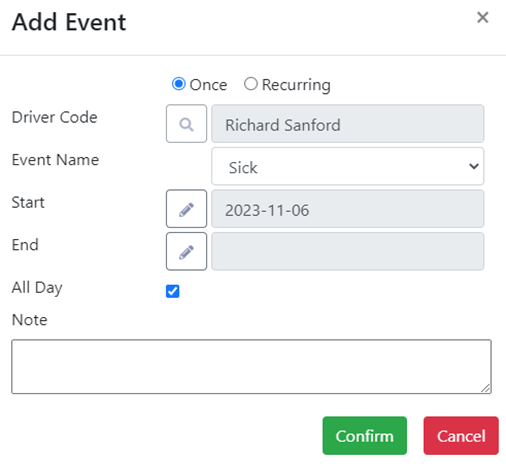Close the Add Event dialog with X
506x464 pixels.
483,17
